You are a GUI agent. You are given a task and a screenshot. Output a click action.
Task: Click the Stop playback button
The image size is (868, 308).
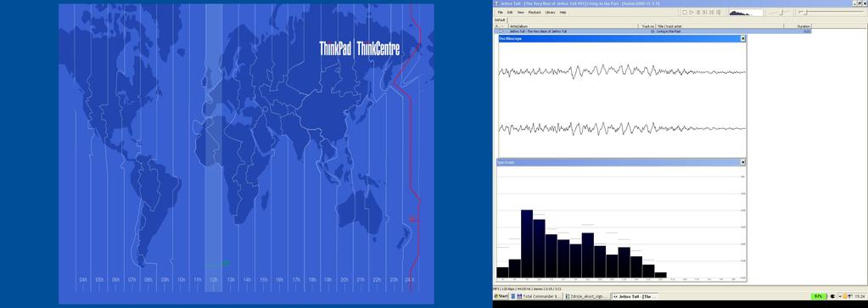pos(685,12)
